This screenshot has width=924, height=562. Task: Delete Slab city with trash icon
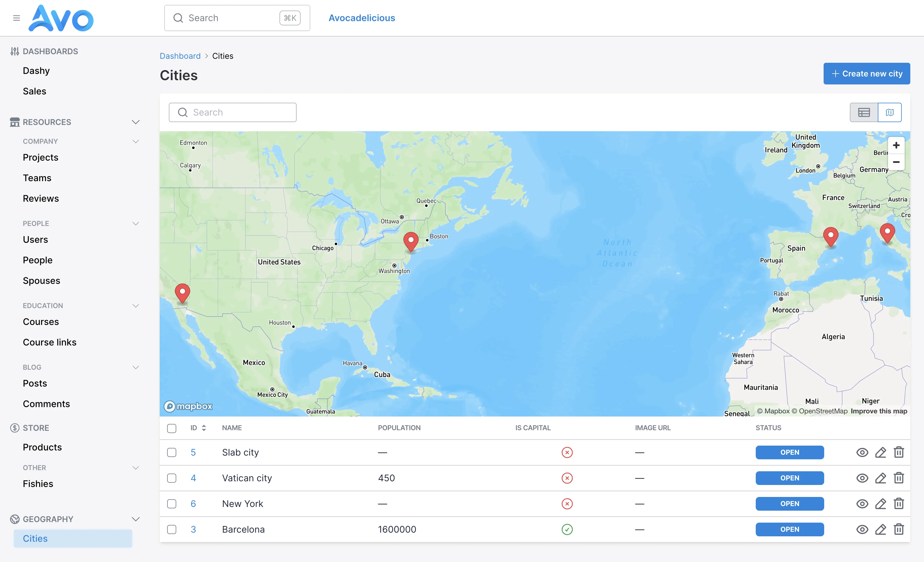(899, 452)
